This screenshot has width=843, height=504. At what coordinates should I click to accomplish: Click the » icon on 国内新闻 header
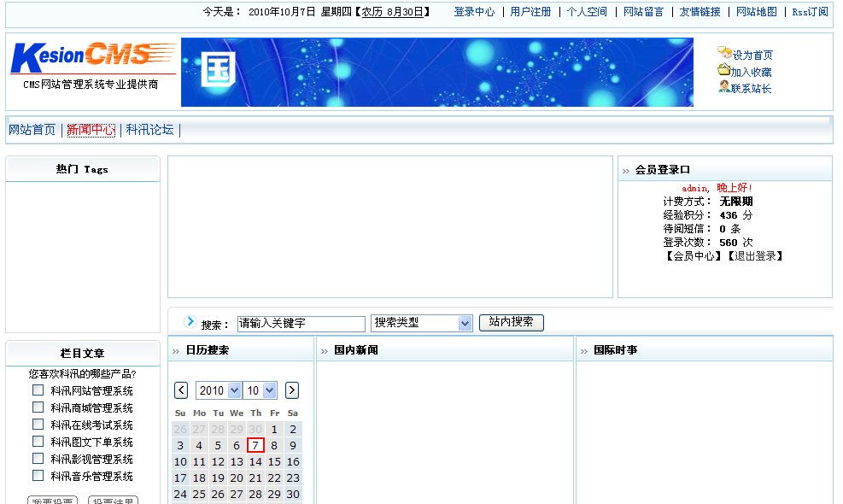click(325, 351)
